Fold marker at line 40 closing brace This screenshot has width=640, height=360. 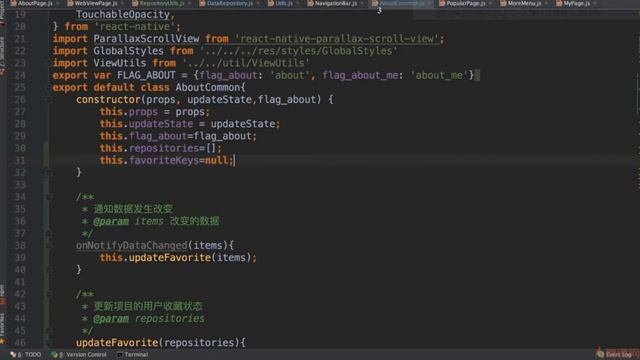pos(48,270)
